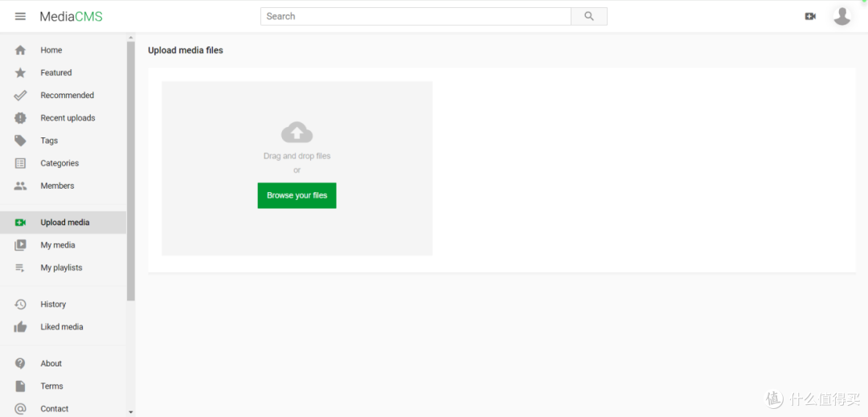
Task: Click into the Search input field
Action: click(416, 16)
